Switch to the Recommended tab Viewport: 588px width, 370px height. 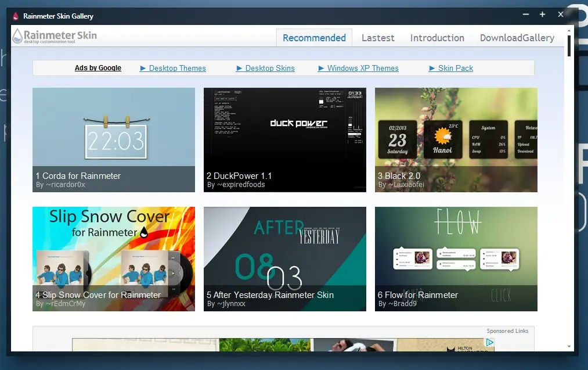tap(314, 38)
